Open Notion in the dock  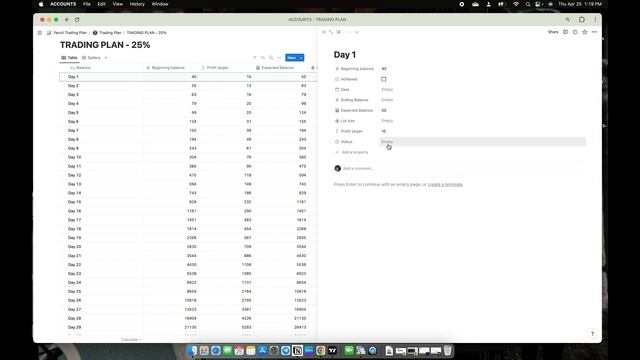(297, 351)
